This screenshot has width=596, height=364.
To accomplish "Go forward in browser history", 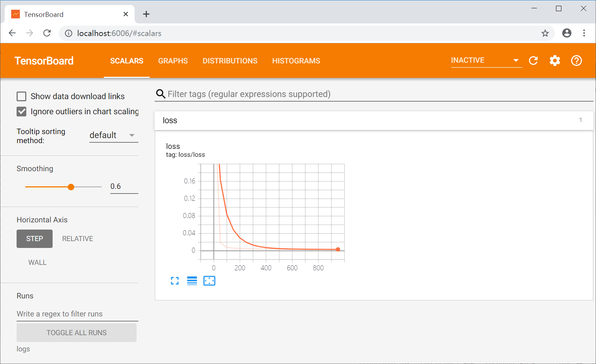I will 30,33.
